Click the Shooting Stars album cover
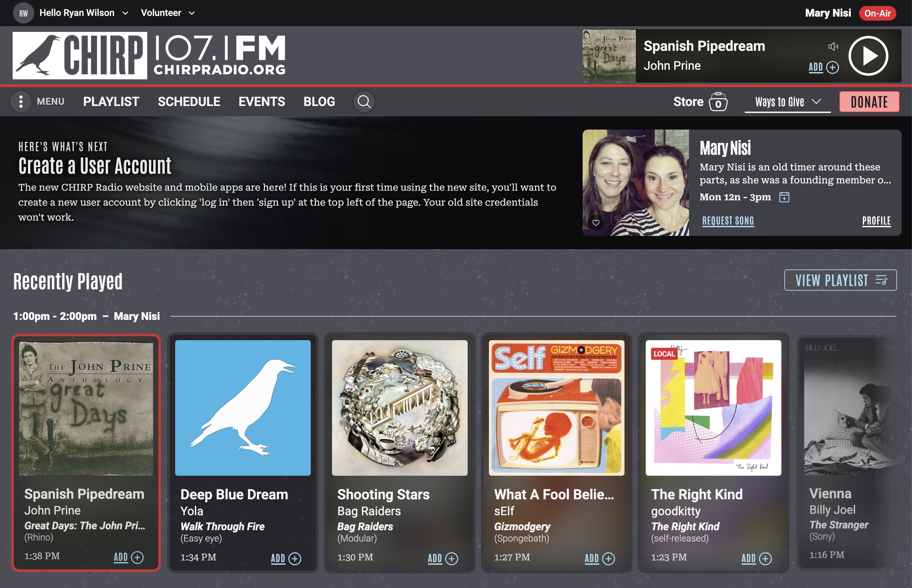The height and width of the screenshot is (588, 912). tap(399, 408)
